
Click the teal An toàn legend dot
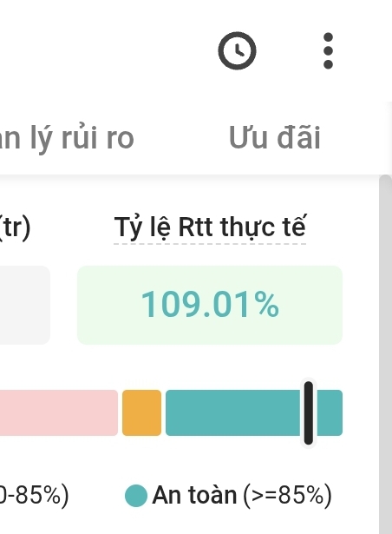[x=136, y=496]
